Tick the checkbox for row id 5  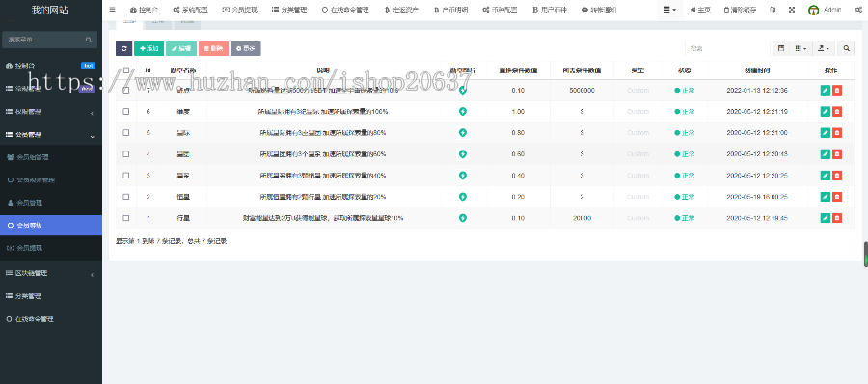pyautogui.click(x=126, y=132)
